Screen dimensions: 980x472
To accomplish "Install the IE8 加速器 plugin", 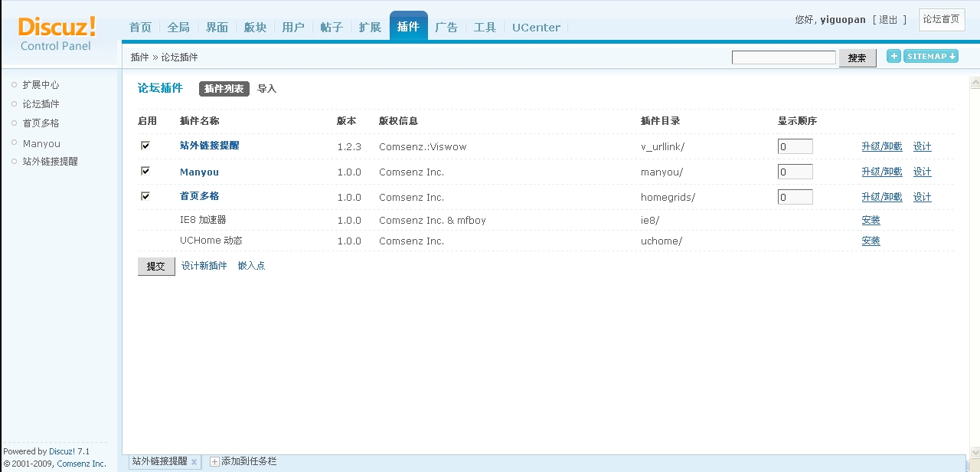I will [871, 220].
